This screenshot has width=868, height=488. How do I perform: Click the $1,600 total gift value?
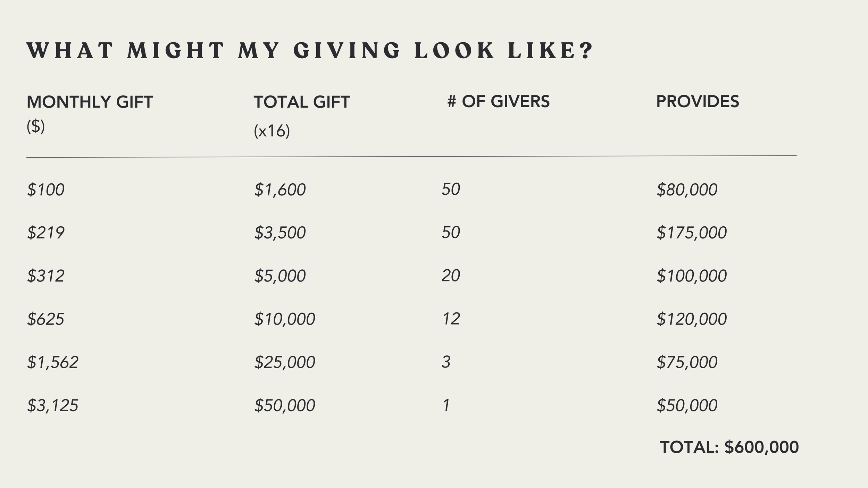[280, 190]
